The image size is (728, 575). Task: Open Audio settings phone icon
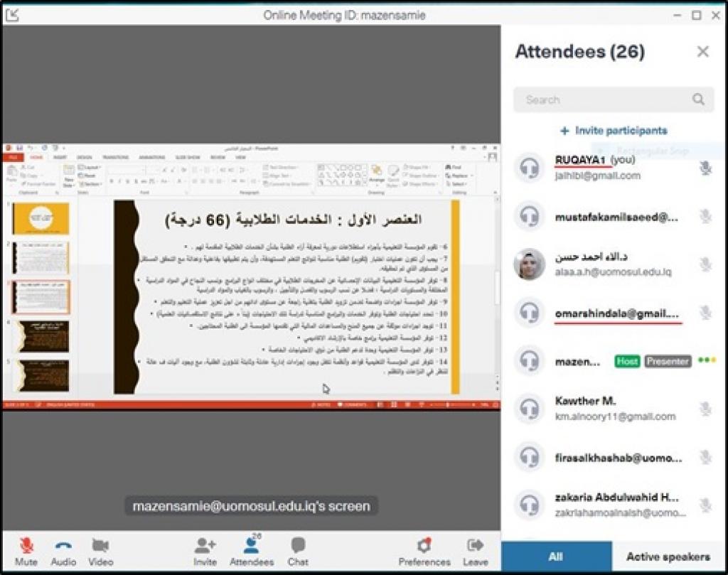(63, 546)
